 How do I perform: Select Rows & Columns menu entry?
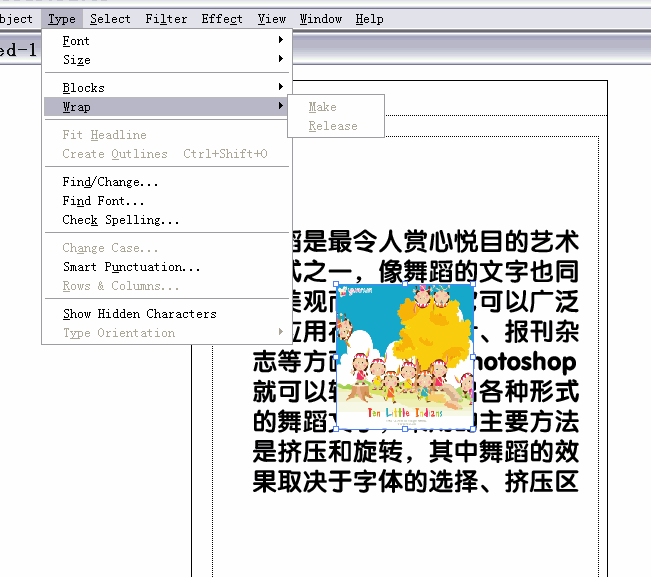(x=166, y=286)
